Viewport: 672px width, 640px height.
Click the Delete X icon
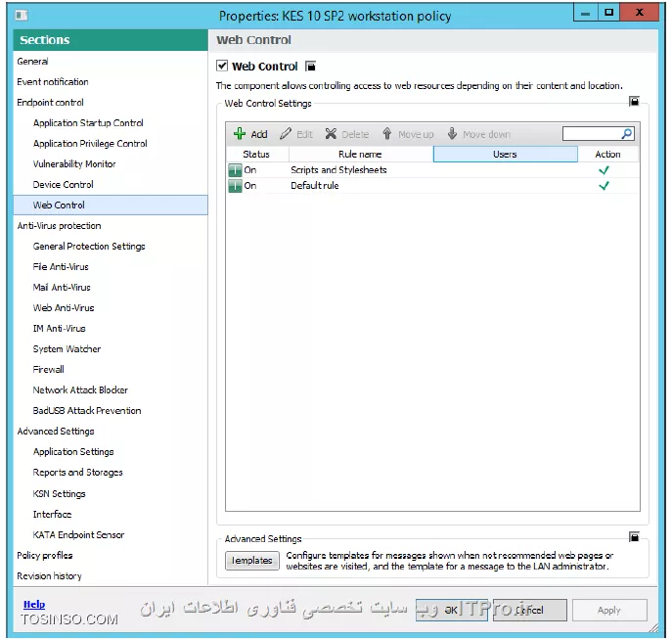pyautogui.click(x=331, y=134)
